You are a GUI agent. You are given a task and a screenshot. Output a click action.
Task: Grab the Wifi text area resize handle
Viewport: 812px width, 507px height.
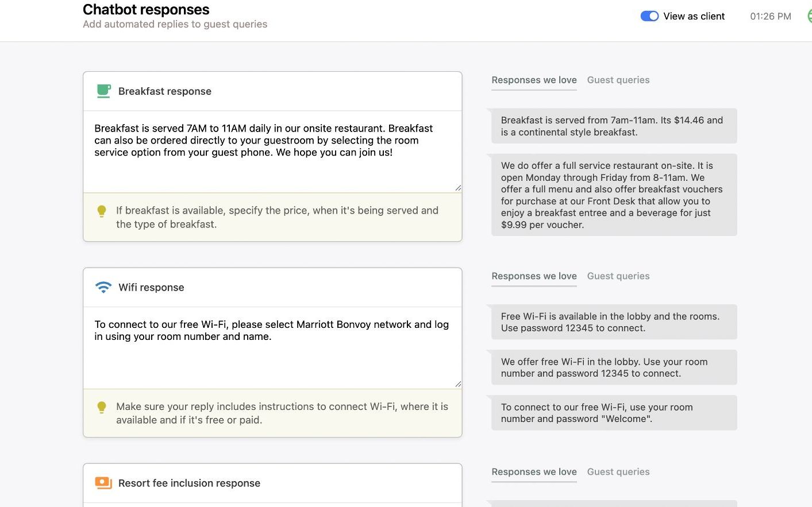[458, 384]
